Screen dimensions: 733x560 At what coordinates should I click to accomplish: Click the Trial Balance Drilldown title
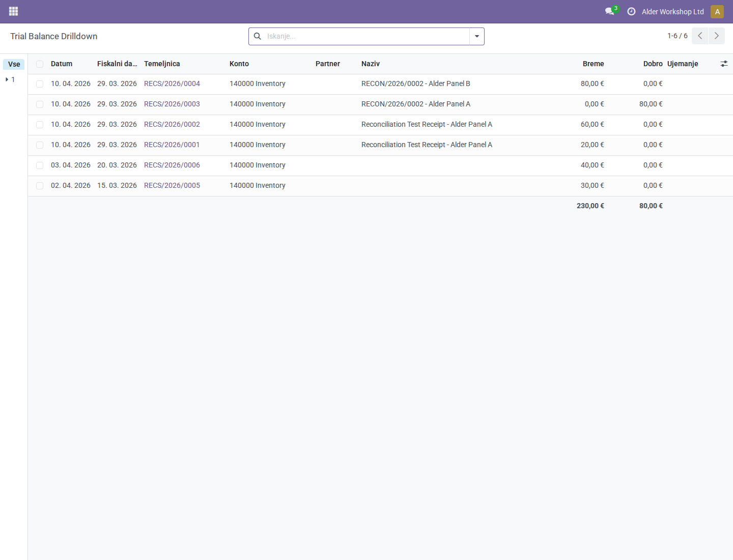click(54, 36)
